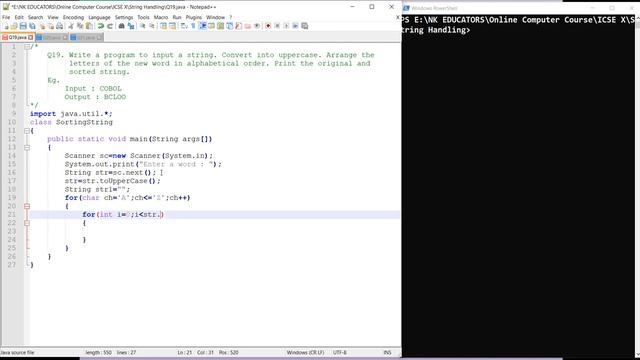This screenshot has height=360, width=640.
Task: Click 'Windows (CR LF)' in status bar
Action: coord(305,352)
